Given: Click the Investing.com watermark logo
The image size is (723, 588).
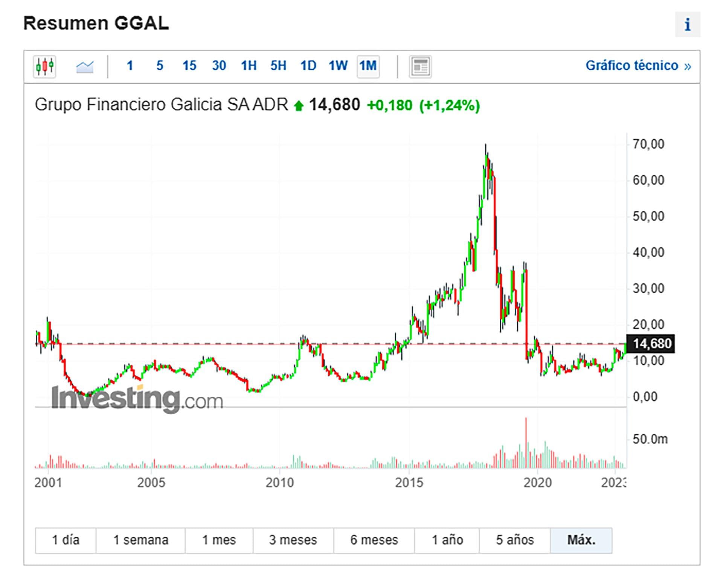Looking at the screenshot, I should click(137, 399).
